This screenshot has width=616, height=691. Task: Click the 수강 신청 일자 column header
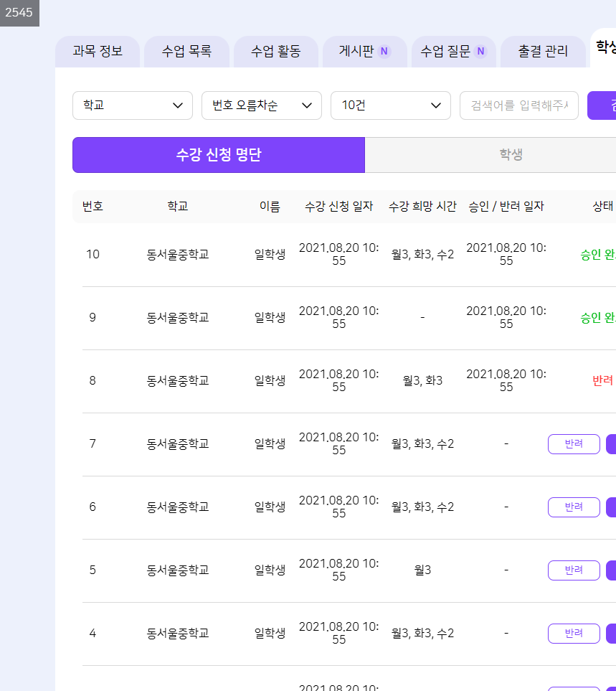[338, 207]
